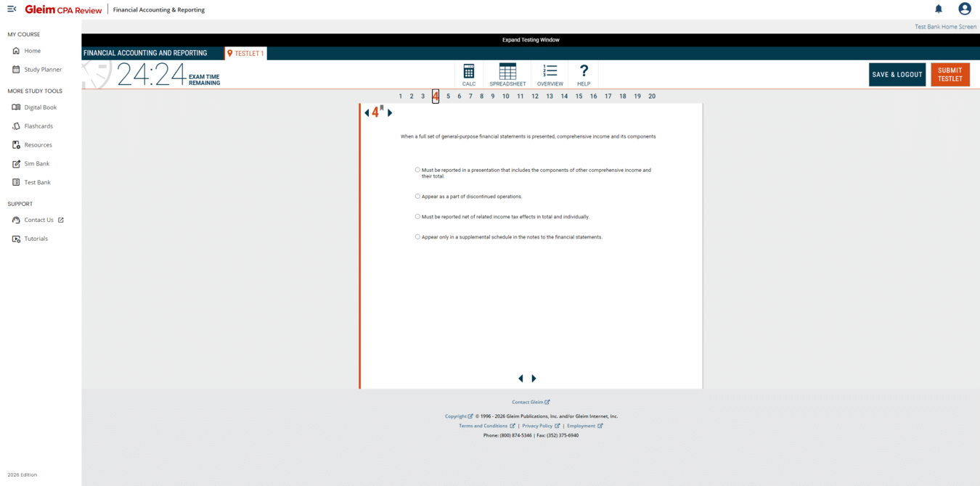Click the notification bell icon
This screenshot has width=980, height=486.
point(938,9)
